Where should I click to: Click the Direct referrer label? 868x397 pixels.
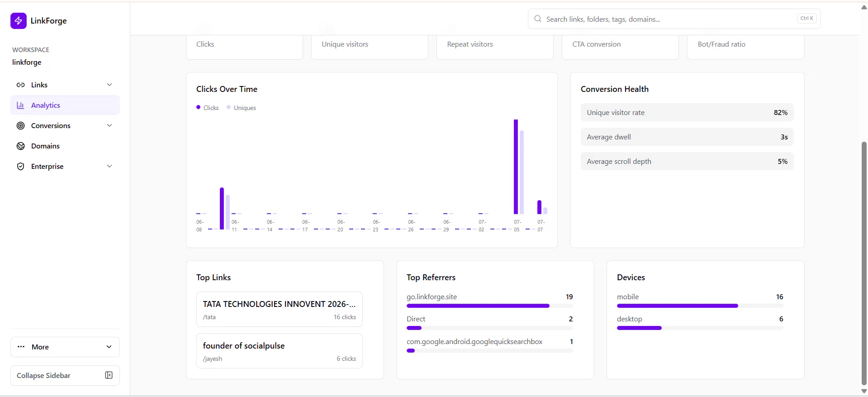[x=416, y=319]
